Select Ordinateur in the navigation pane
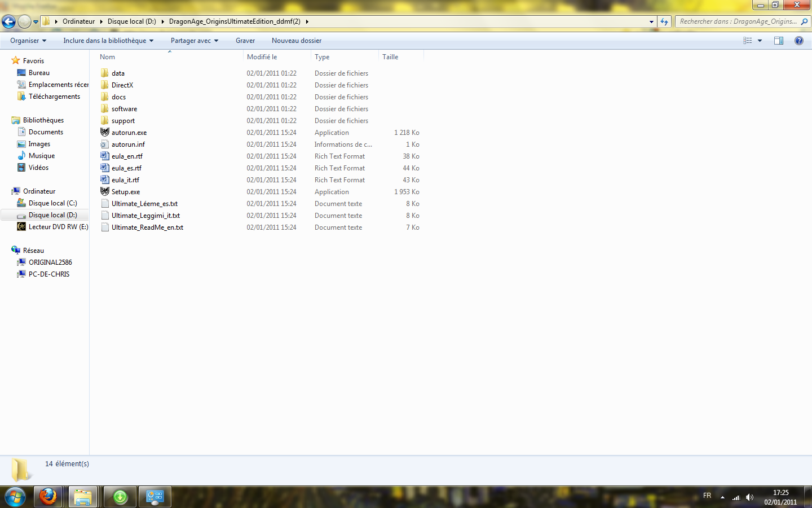 pos(39,191)
